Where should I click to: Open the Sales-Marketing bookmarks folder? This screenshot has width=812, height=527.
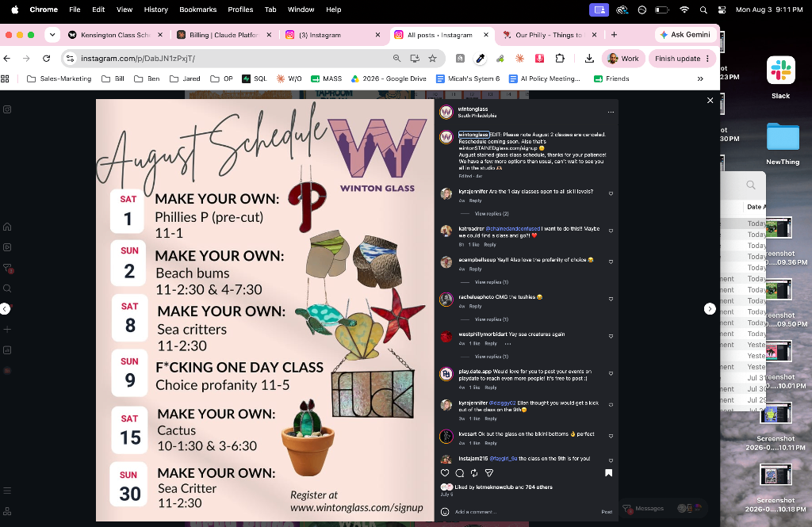(59, 78)
